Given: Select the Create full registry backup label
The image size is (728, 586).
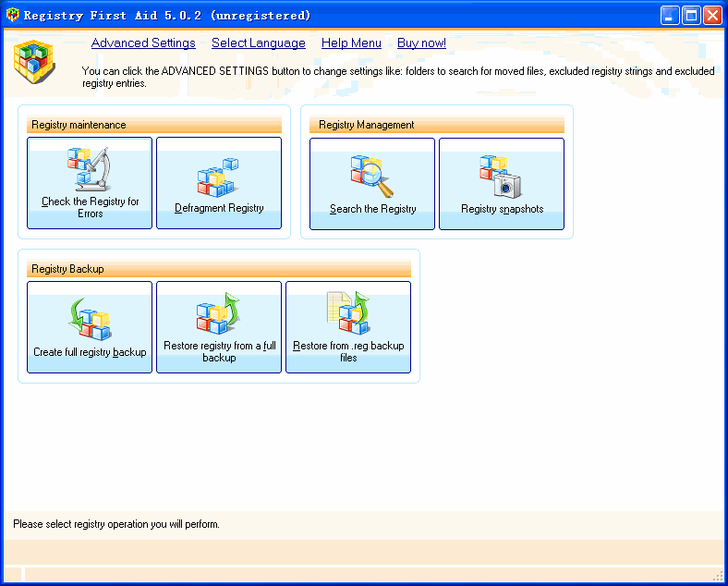Looking at the screenshot, I should point(90,352).
